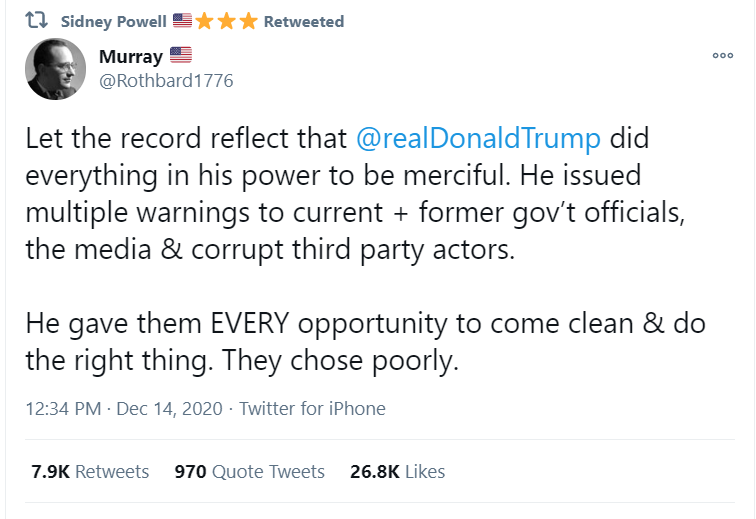This screenshot has height=519, width=756.
Task: Click the word Retweeted in the header
Action: (303, 21)
